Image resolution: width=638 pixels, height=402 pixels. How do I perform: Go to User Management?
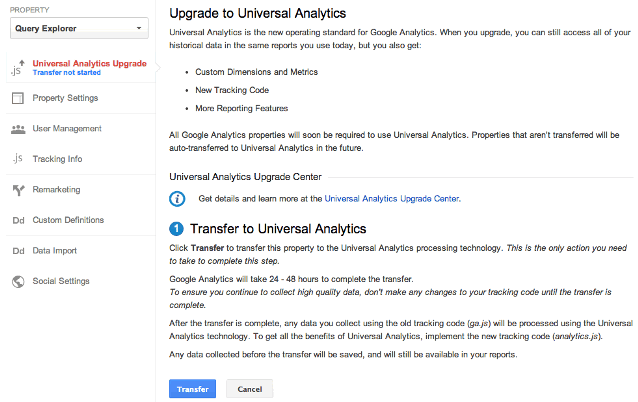pyautogui.click(x=67, y=129)
